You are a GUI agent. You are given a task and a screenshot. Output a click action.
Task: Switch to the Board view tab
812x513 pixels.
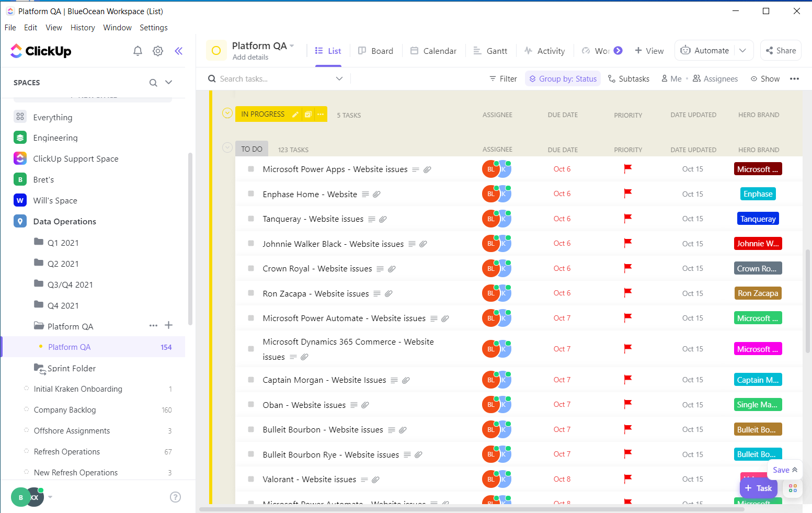(375, 51)
